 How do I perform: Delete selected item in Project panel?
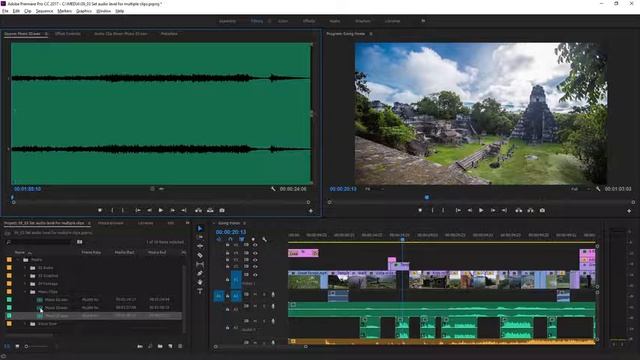pos(180,346)
